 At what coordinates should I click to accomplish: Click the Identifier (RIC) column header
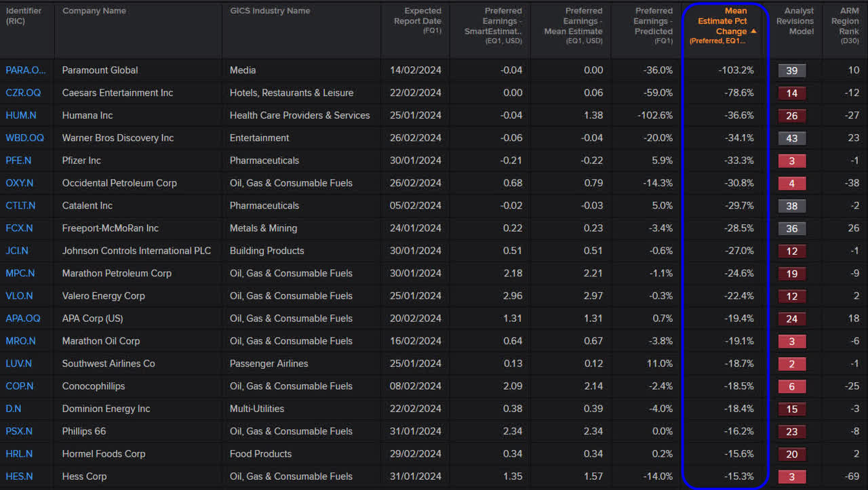24,16
